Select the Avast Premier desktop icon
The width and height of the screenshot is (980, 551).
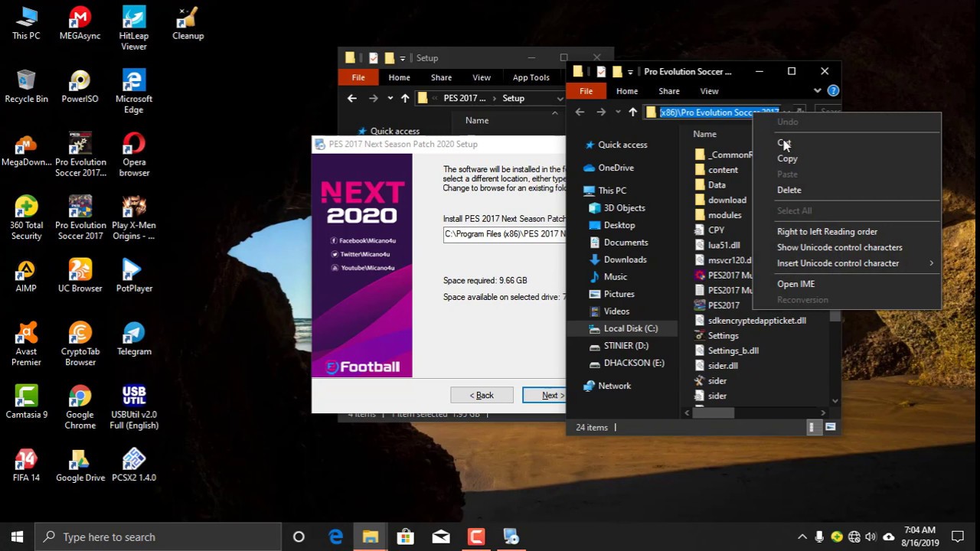[x=26, y=344]
